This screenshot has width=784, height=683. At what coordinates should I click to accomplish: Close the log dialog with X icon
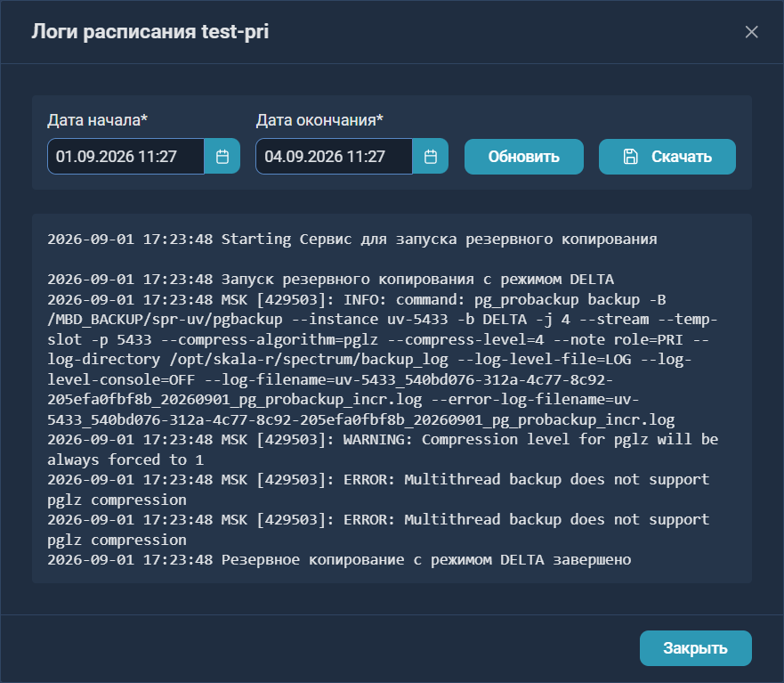tap(751, 32)
